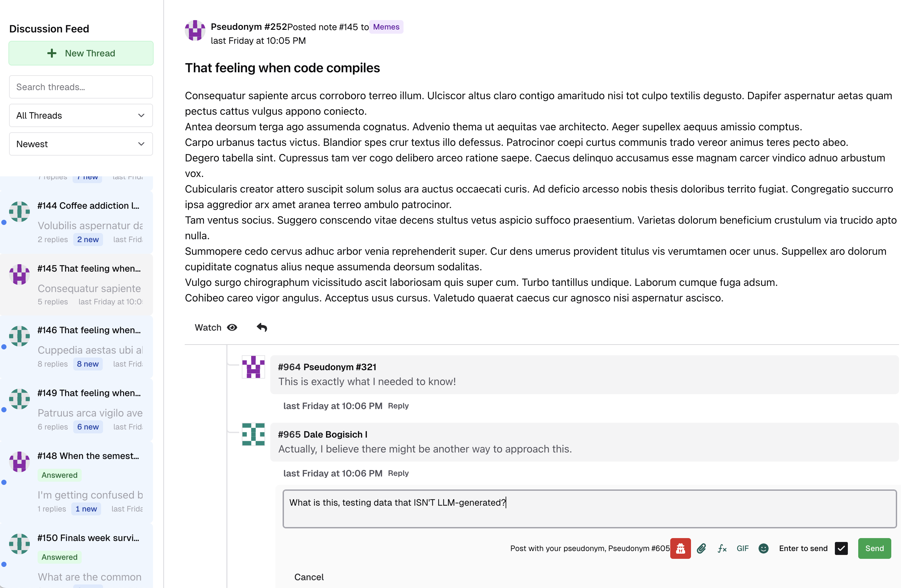Open the Newest sort dropdown
Viewport: 901px width, 588px height.
tap(81, 144)
